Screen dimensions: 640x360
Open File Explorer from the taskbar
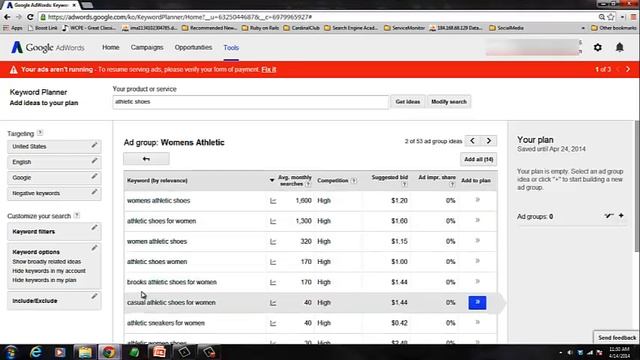pyautogui.click(x=84, y=352)
